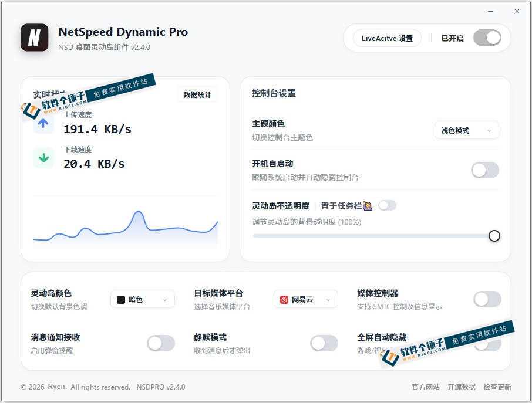Click the red NetEase Cloud icon
Viewport: 532px width, 403px height.
pos(284,300)
